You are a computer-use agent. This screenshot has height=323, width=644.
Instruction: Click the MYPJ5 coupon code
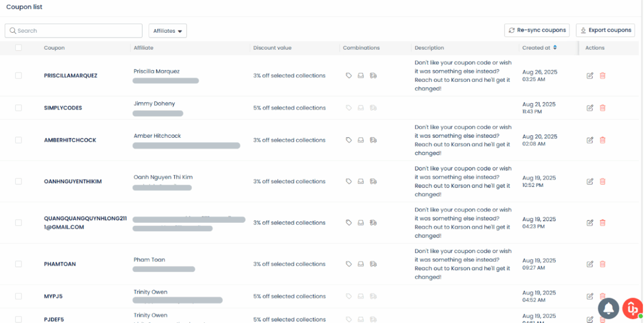(x=54, y=297)
